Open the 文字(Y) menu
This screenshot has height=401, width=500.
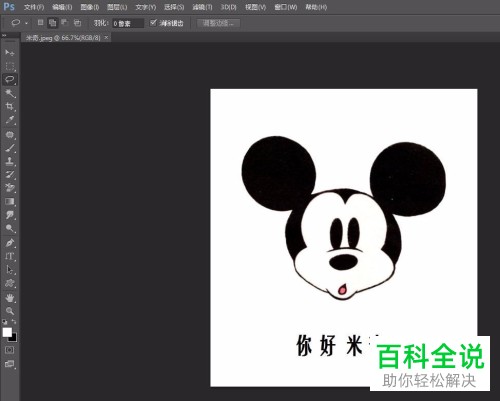pos(146,7)
